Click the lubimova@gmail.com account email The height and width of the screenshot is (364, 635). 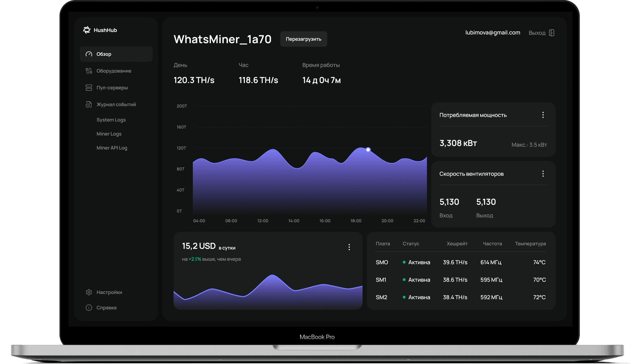point(492,32)
